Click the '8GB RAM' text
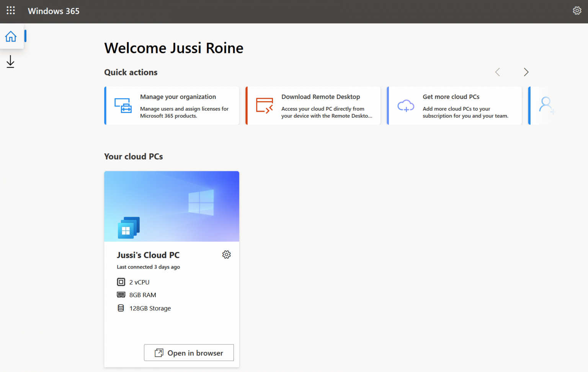588x372 pixels. click(x=143, y=295)
